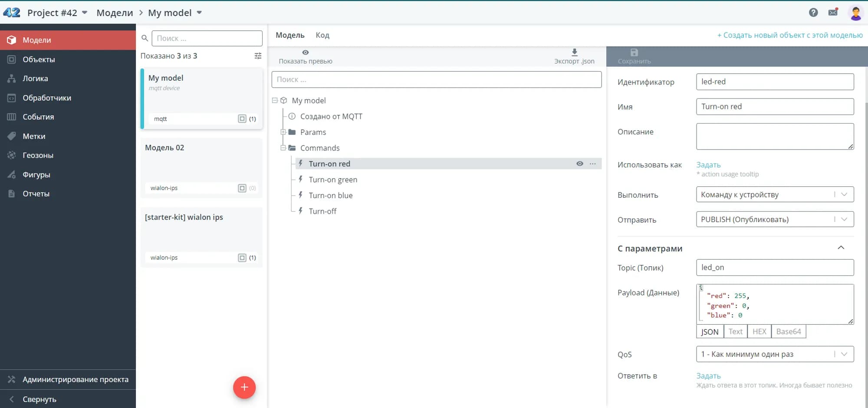The height and width of the screenshot is (408, 868).
Task: Open more options for Turn-on red
Action: (x=593, y=163)
